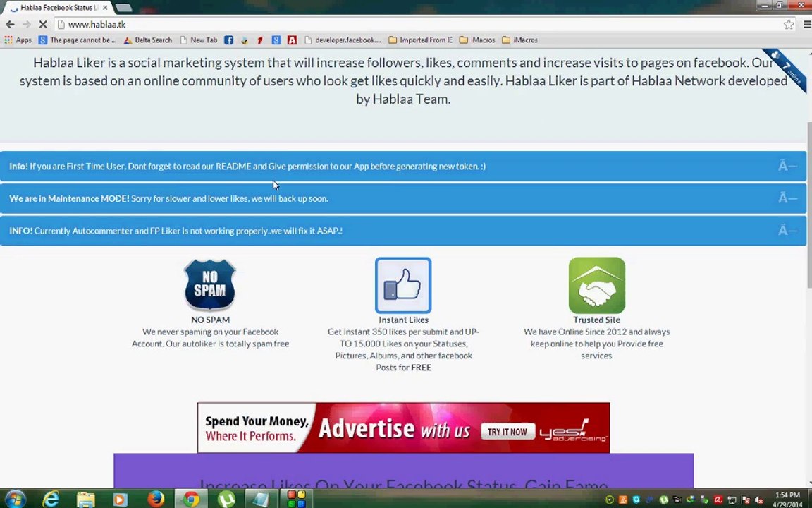This screenshot has height=508, width=812.
Task: Open the colored squares taskbar app
Action: (296, 499)
